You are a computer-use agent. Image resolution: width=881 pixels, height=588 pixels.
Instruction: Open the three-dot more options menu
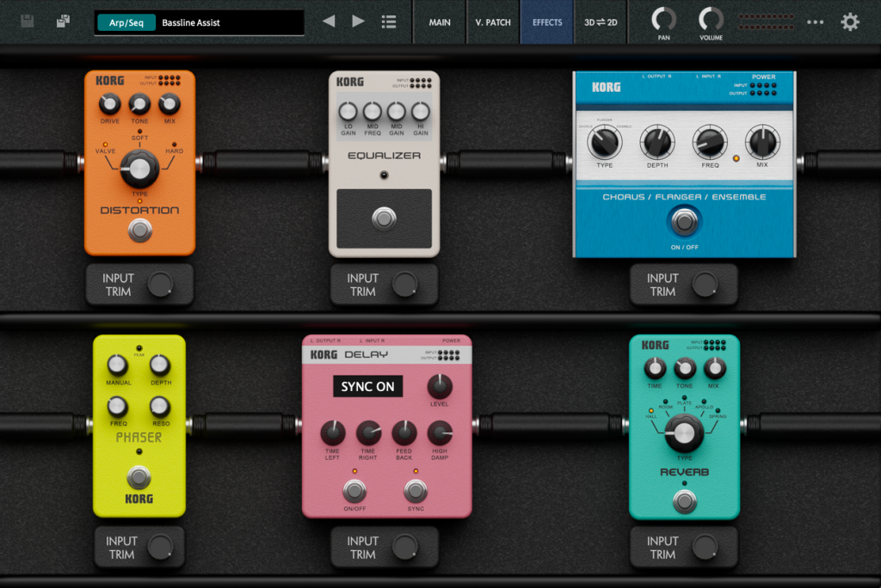click(815, 22)
